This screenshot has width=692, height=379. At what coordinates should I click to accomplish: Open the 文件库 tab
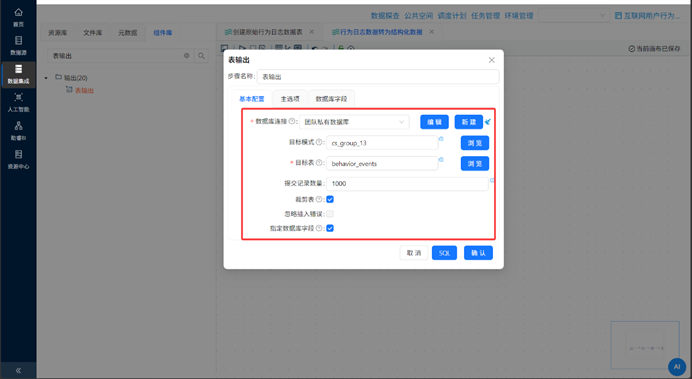(92, 33)
